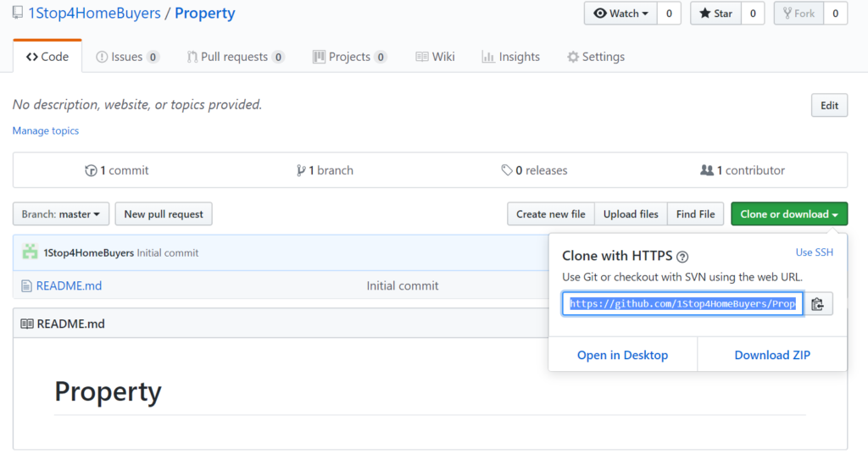Click the watchers count next to Watch

tap(670, 14)
